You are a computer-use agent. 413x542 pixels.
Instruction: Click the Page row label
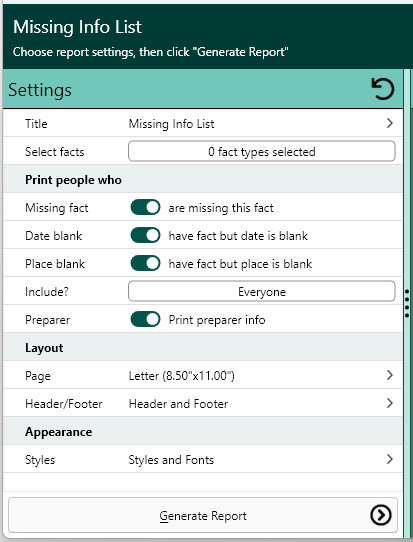tap(38, 376)
